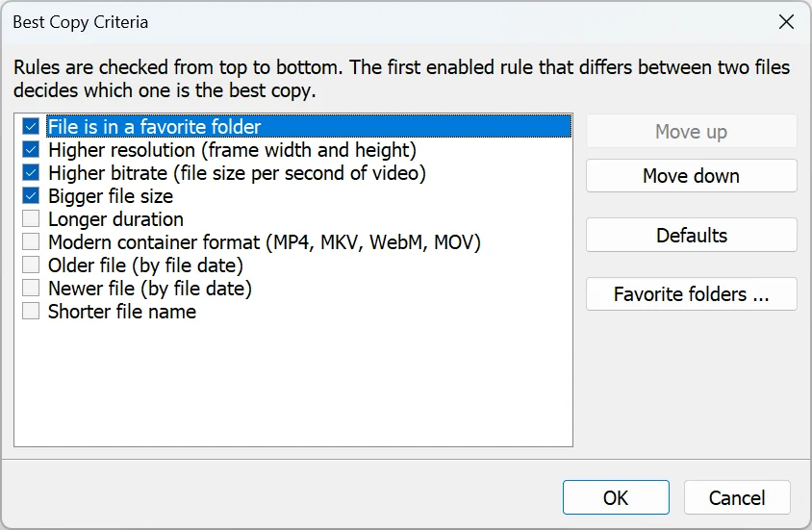The height and width of the screenshot is (530, 812).
Task: Untick the Bigger file size checkbox
Action: pos(31,195)
